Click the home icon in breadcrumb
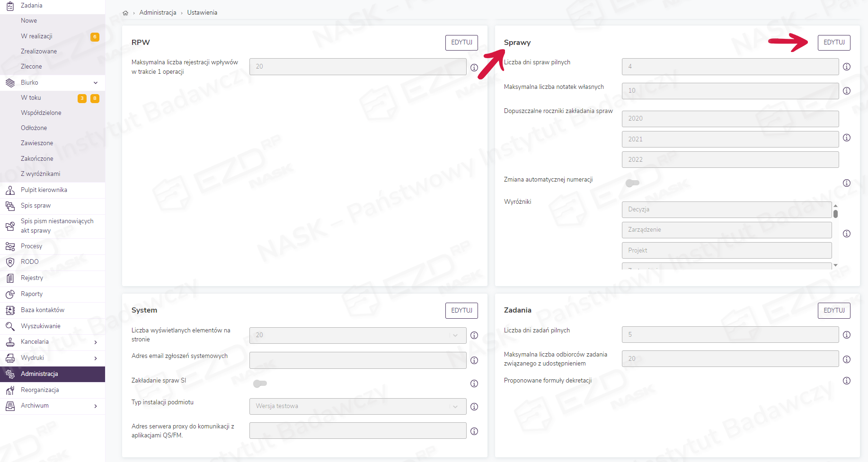The image size is (868, 462). (x=125, y=13)
